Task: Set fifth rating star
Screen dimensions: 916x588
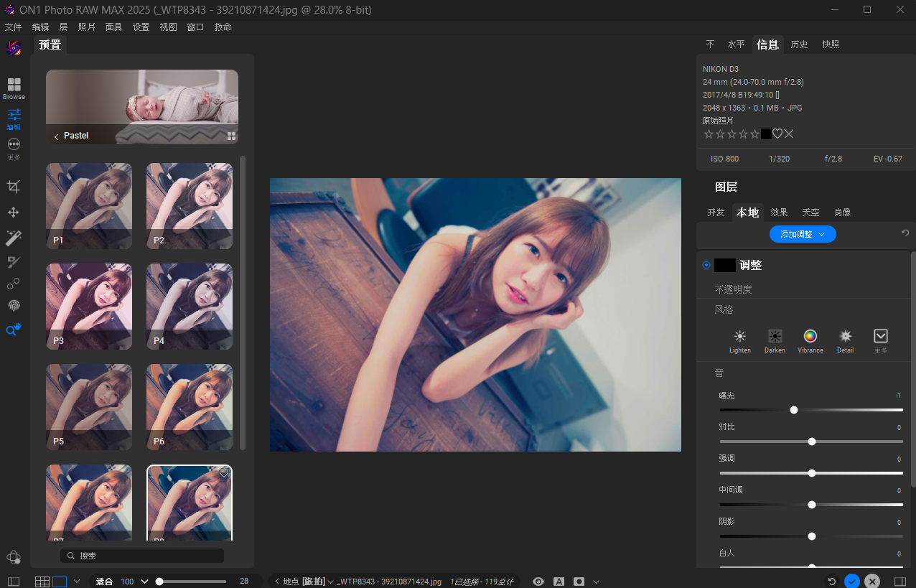Action: point(754,134)
